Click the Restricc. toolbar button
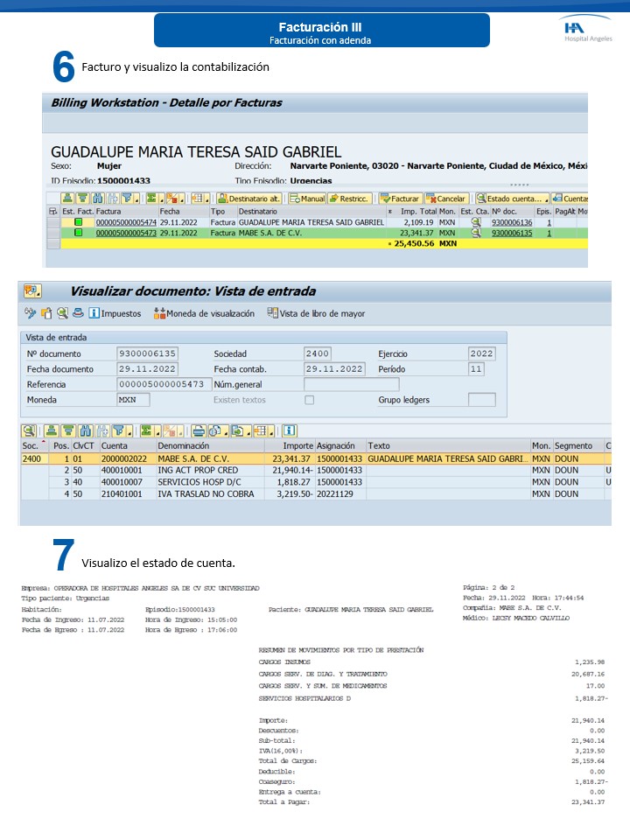The image size is (630, 840). coord(350,199)
